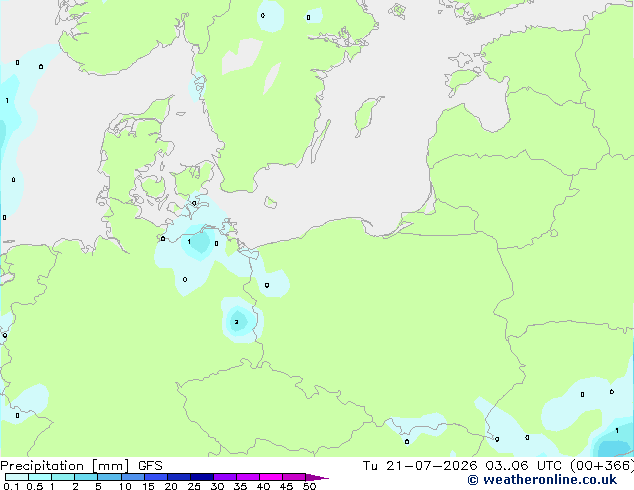The image size is (634, 490).
Task: Click the "10" legend scale label
Action: 125,486
